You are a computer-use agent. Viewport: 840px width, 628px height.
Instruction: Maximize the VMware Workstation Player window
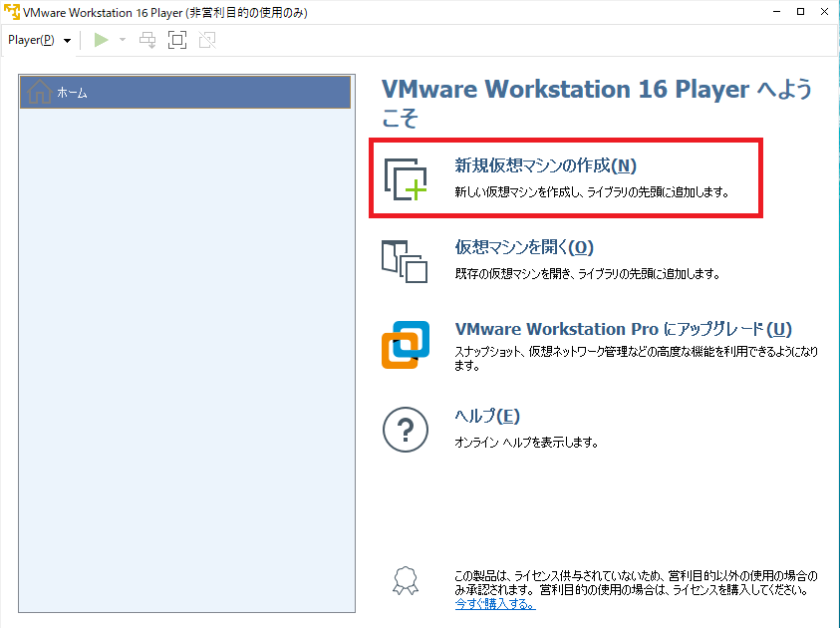click(x=800, y=12)
